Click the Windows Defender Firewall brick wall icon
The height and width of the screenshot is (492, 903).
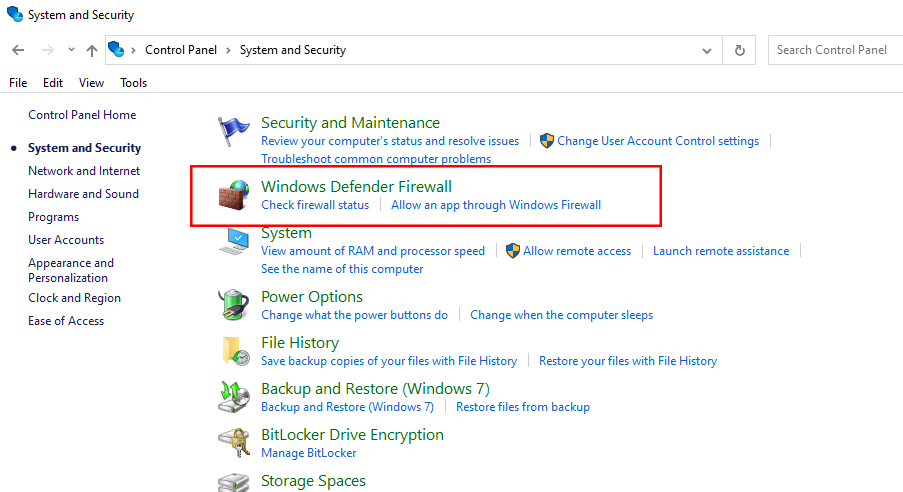(234, 195)
